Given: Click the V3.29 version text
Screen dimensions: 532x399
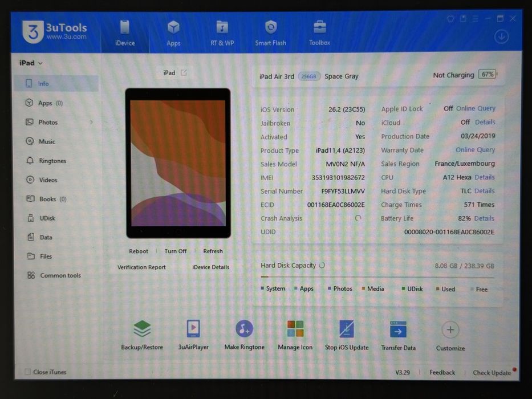Looking at the screenshot, I should (x=403, y=373).
